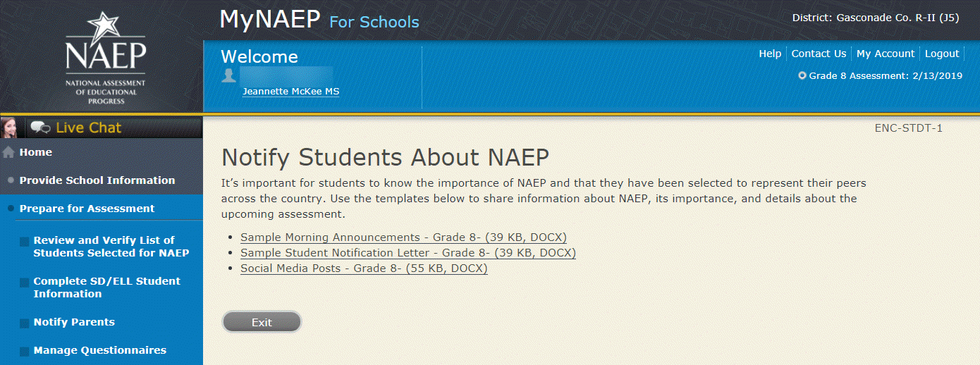Click the NAEP star logo

coord(106,58)
